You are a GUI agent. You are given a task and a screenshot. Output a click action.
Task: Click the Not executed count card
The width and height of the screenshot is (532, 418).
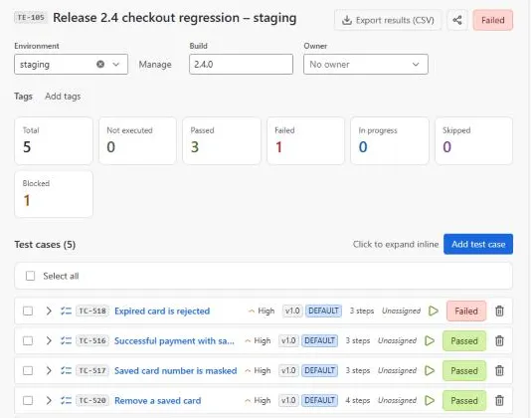[x=137, y=141]
